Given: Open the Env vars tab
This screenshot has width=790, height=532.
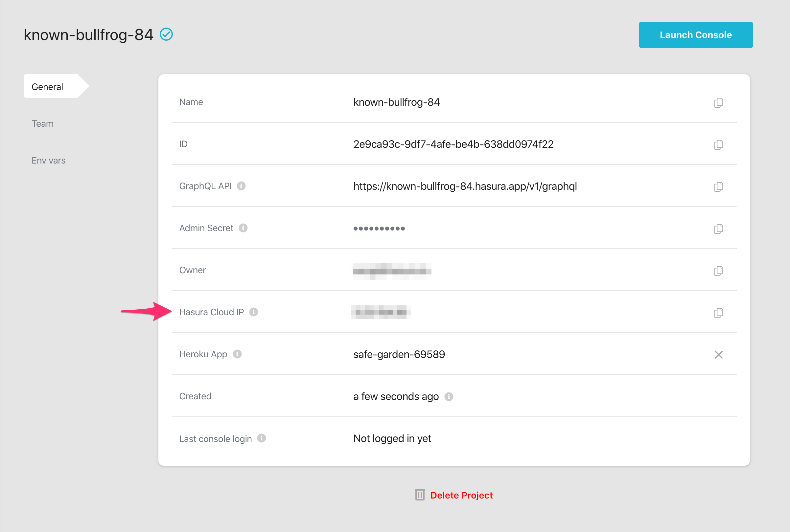Looking at the screenshot, I should (x=49, y=161).
